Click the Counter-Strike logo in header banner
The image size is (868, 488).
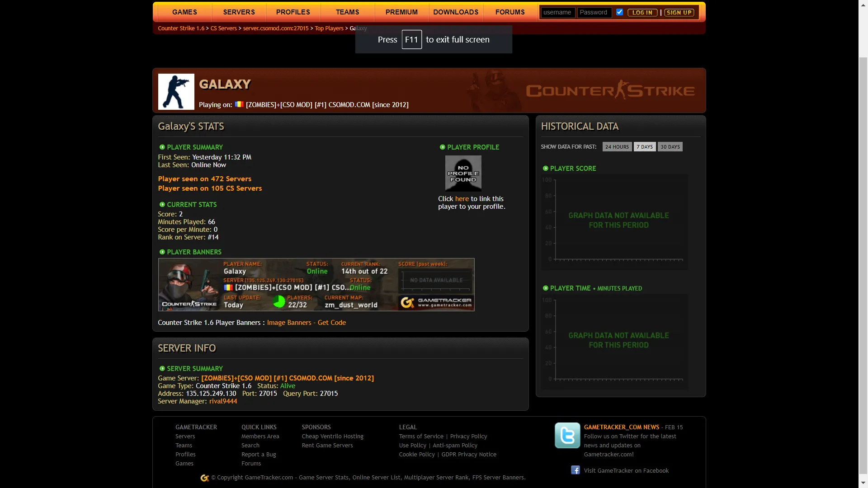pos(610,90)
